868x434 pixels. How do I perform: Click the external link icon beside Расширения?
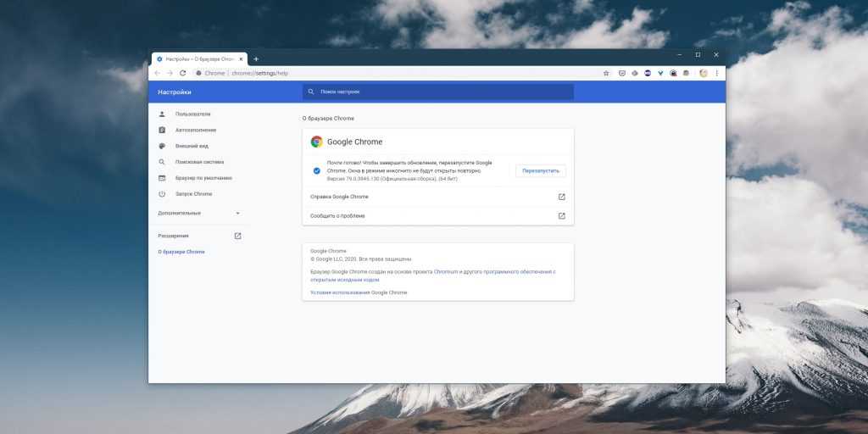point(237,236)
